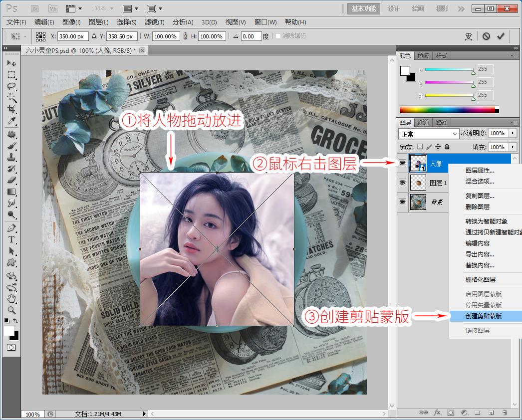Viewport: 522px width, 420px height.
Task: Expand the 填充 fill slider arrow
Action: pyautogui.click(x=512, y=147)
